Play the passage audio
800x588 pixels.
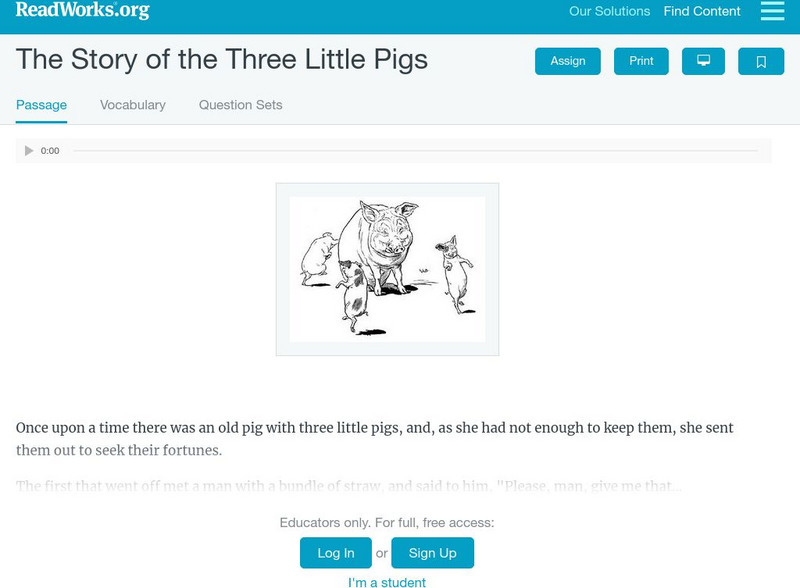(x=29, y=151)
